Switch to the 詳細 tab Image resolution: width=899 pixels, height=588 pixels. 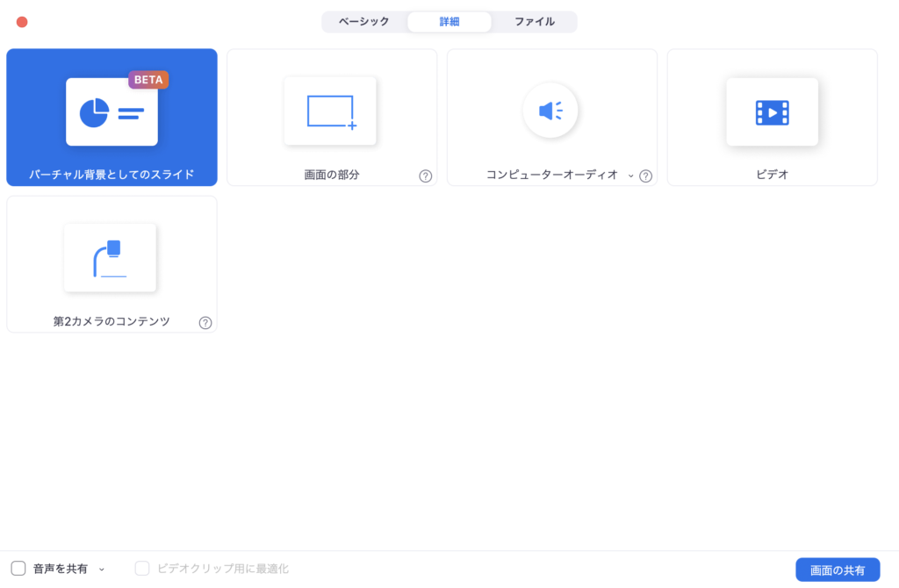coord(449,22)
